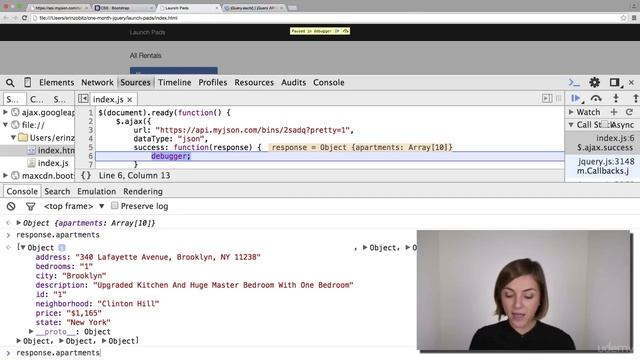This screenshot has width=640, height=360.
Task: Expand the __proto__ property
Action: click(x=31, y=331)
